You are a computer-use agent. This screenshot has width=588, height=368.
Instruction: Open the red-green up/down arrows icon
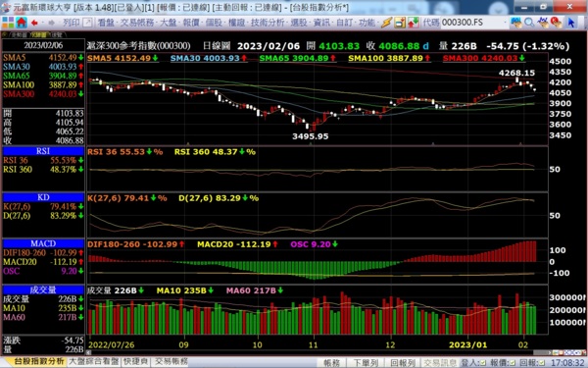[413, 23]
